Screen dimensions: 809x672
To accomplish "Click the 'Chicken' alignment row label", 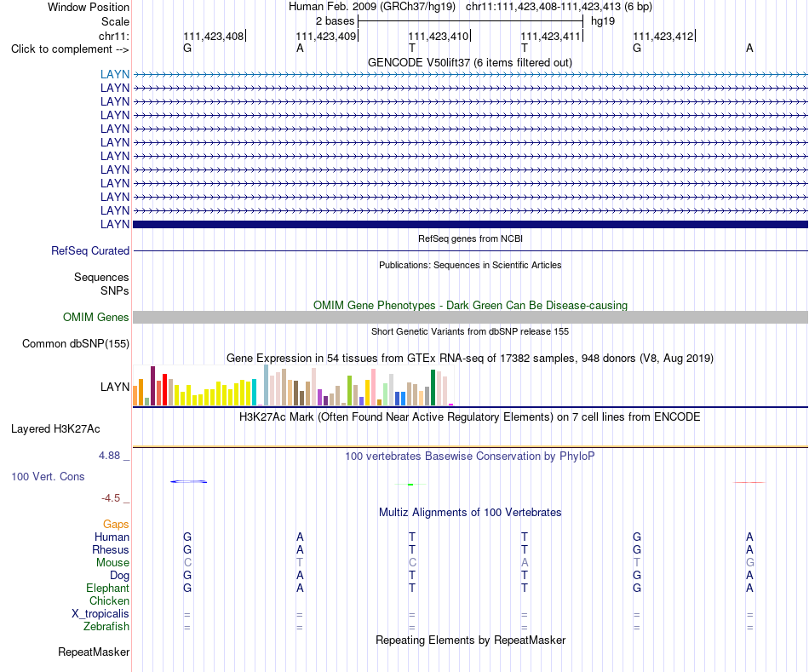I will tap(109, 601).
